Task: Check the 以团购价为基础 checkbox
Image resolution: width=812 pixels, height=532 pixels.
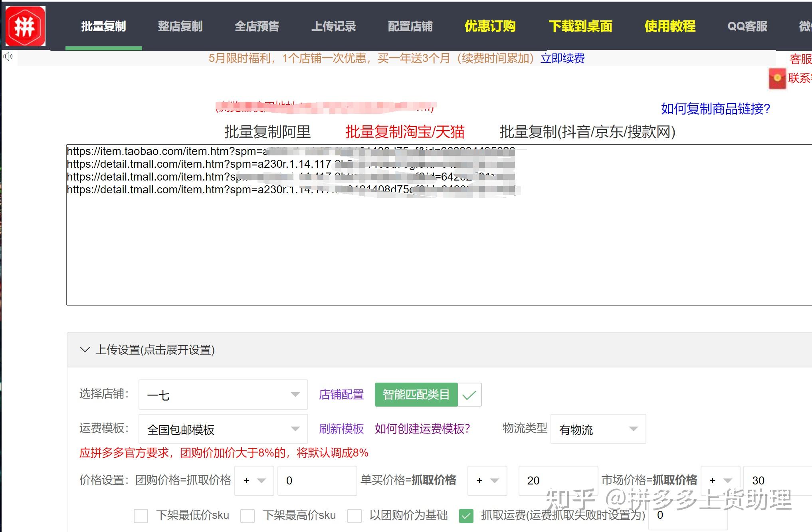Action: [355, 516]
